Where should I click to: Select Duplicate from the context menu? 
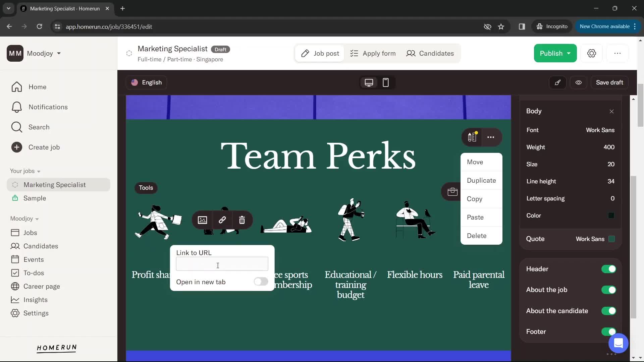(481, 180)
